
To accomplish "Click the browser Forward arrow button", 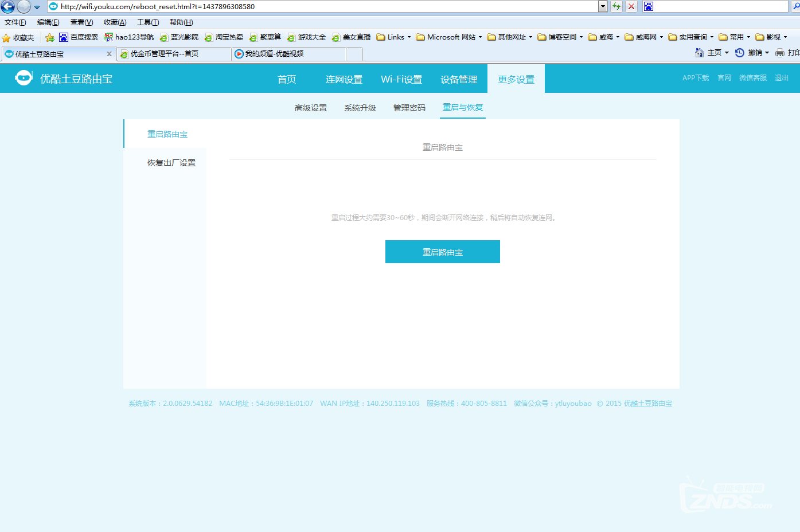I will (x=24, y=7).
